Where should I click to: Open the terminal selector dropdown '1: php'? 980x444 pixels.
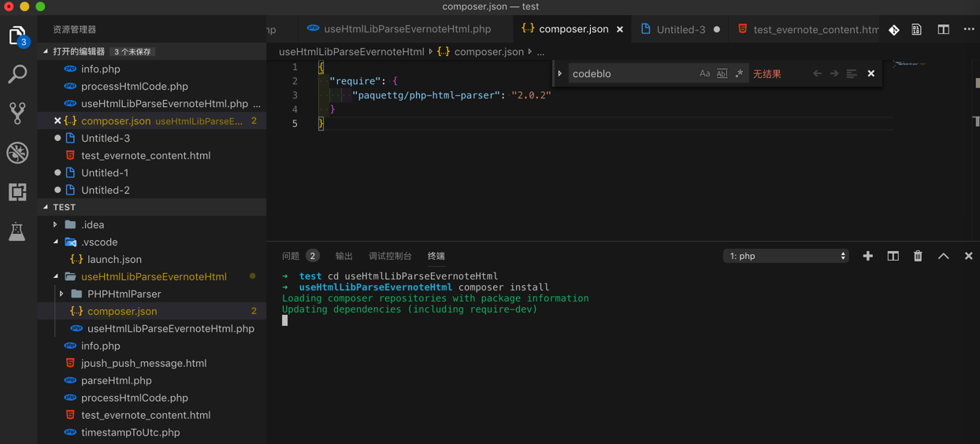tap(785, 256)
